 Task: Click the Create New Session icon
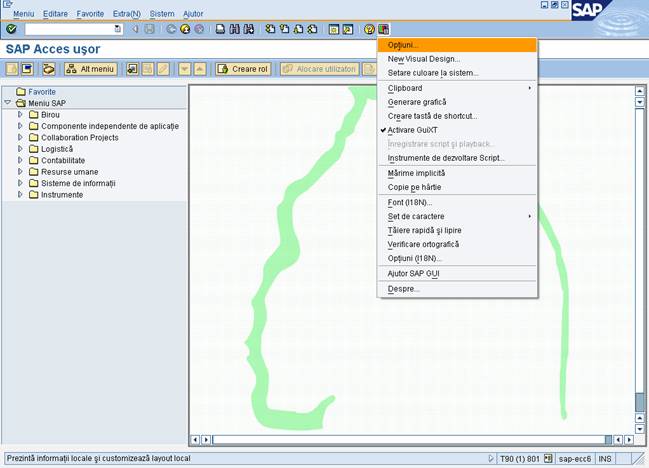pos(334,29)
